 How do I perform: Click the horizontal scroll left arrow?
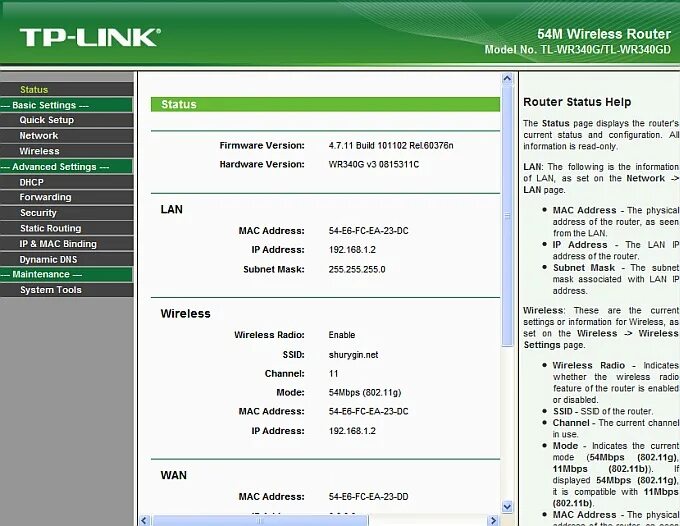pos(145,520)
